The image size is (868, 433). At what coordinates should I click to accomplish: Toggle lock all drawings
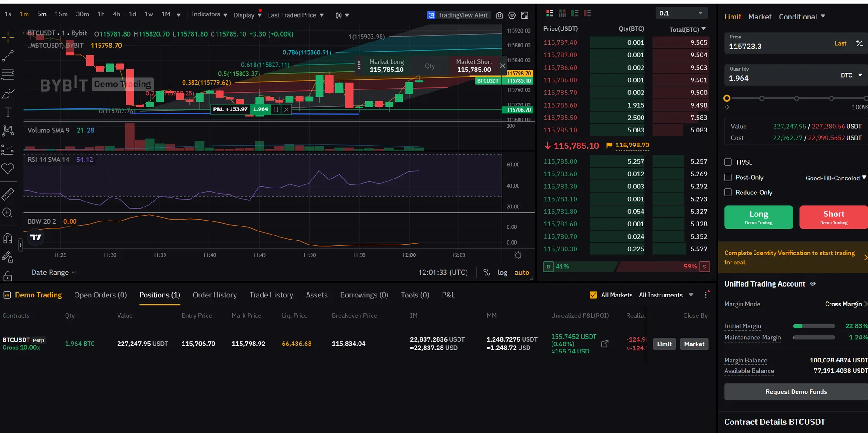pos(8,276)
